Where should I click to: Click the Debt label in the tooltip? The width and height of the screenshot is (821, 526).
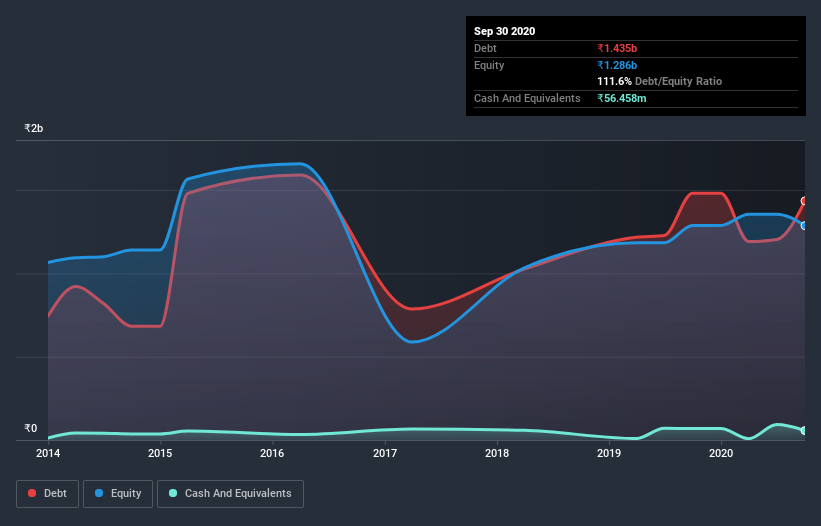[x=485, y=48]
